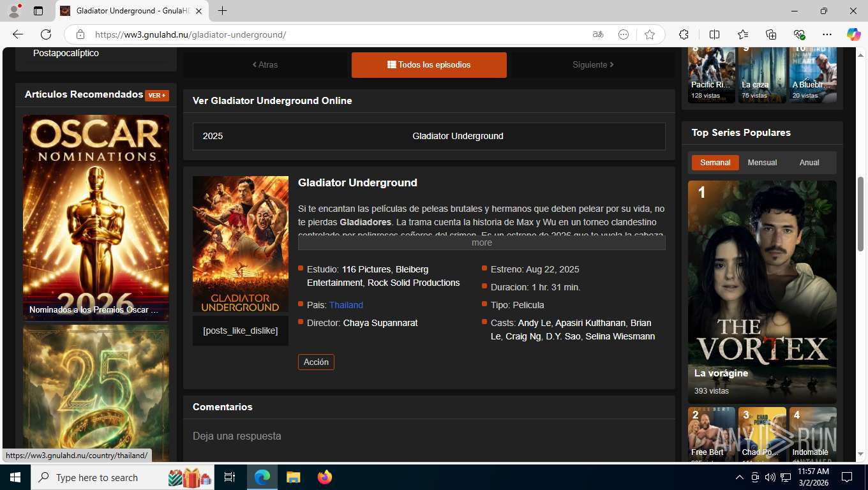868x490 pixels.
Task: Open collections icon in toolbar
Action: point(771,34)
